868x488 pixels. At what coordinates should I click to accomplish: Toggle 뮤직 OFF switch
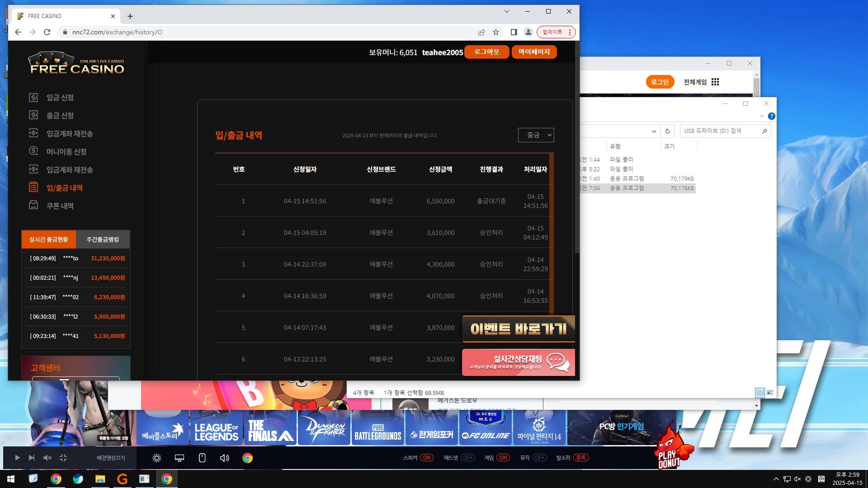click(x=540, y=458)
